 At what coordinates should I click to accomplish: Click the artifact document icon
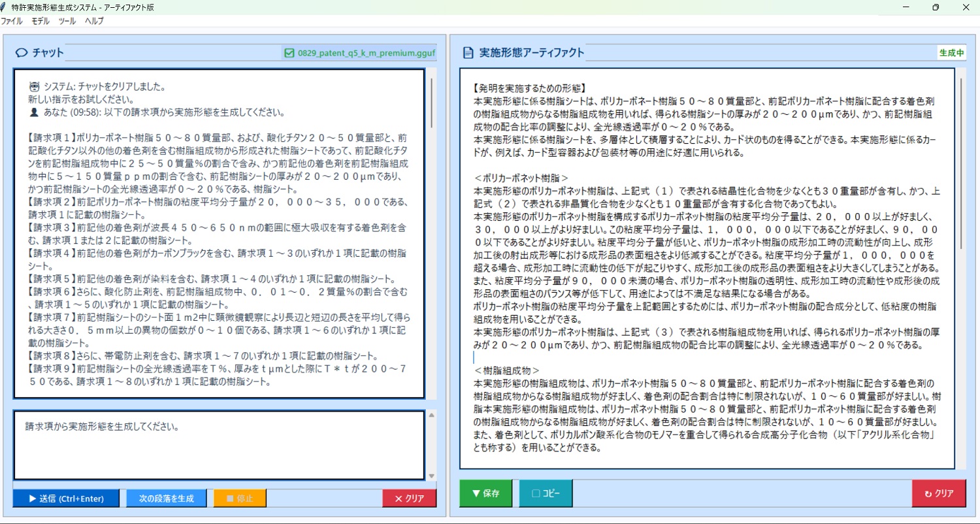tap(468, 53)
